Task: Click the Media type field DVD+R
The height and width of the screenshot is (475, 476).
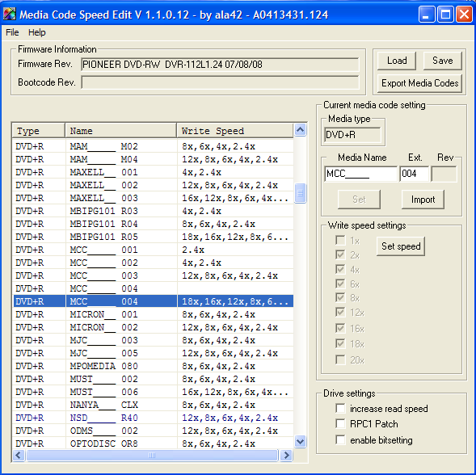Action: point(352,135)
